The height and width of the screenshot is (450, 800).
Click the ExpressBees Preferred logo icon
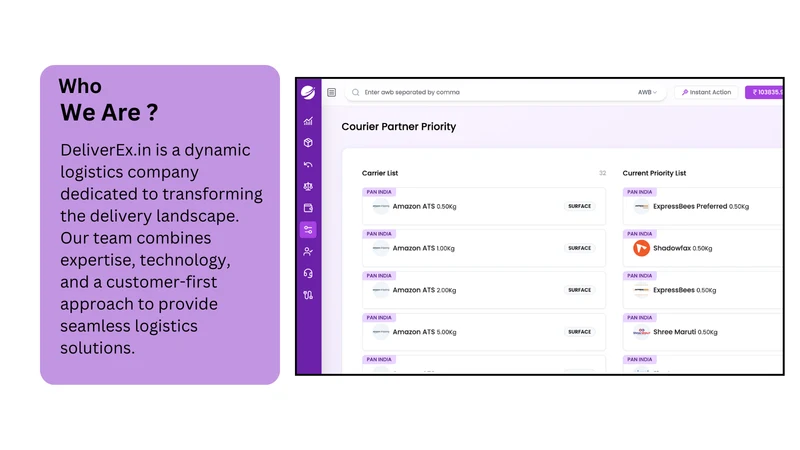pos(641,207)
